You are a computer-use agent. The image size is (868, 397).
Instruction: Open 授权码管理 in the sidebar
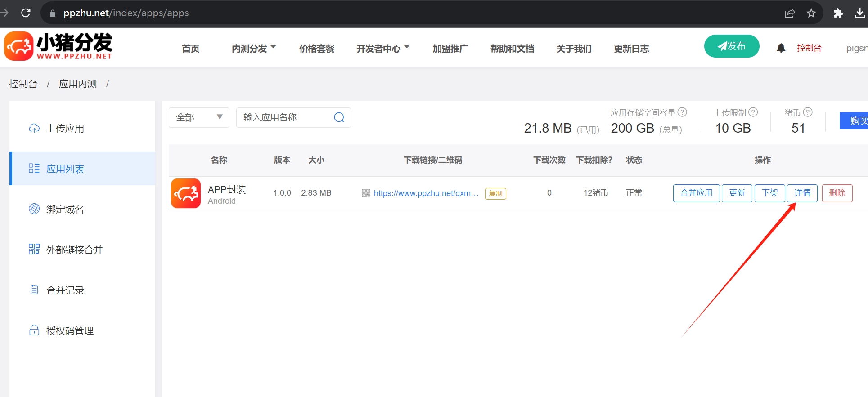(x=70, y=331)
